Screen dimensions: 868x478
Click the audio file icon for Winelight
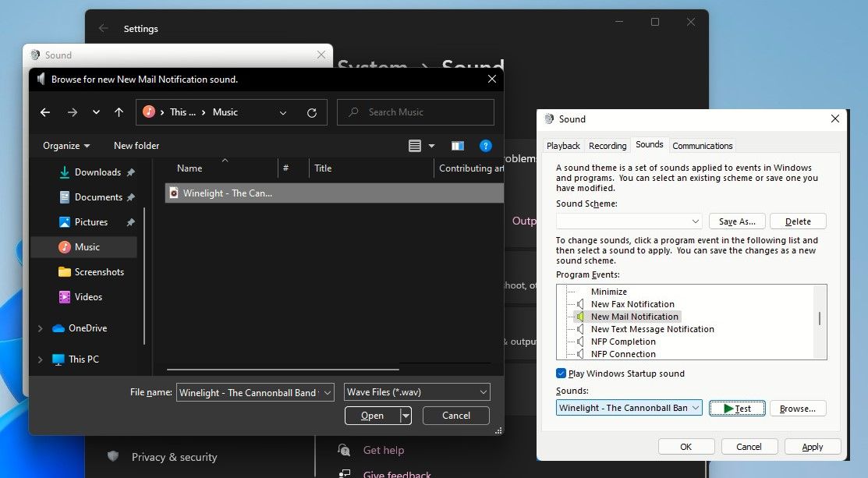point(174,193)
